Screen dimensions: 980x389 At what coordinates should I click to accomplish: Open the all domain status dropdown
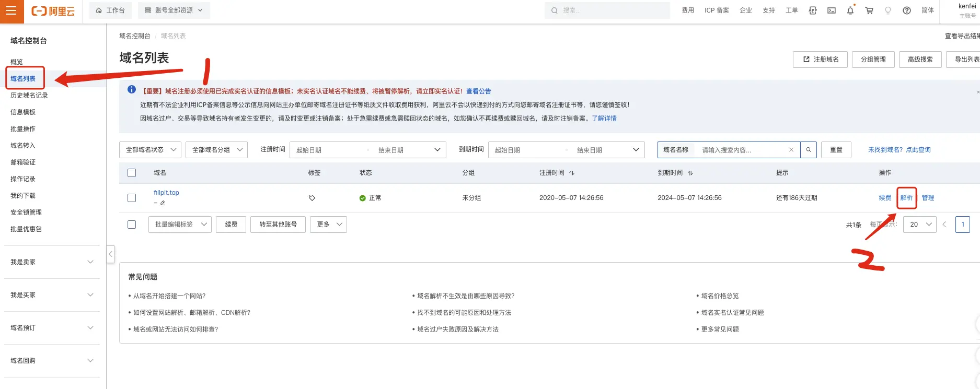pyautogui.click(x=151, y=150)
